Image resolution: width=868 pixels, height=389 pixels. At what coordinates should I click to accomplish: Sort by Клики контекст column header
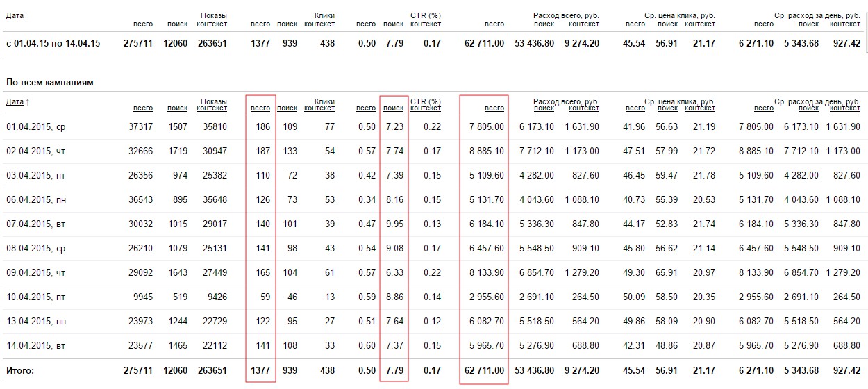coord(319,108)
